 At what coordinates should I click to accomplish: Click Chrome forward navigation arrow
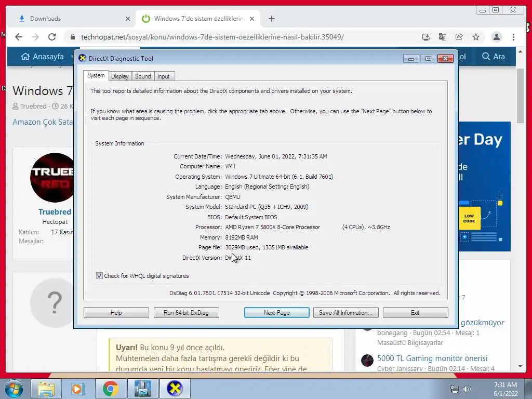click(x=35, y=37)
